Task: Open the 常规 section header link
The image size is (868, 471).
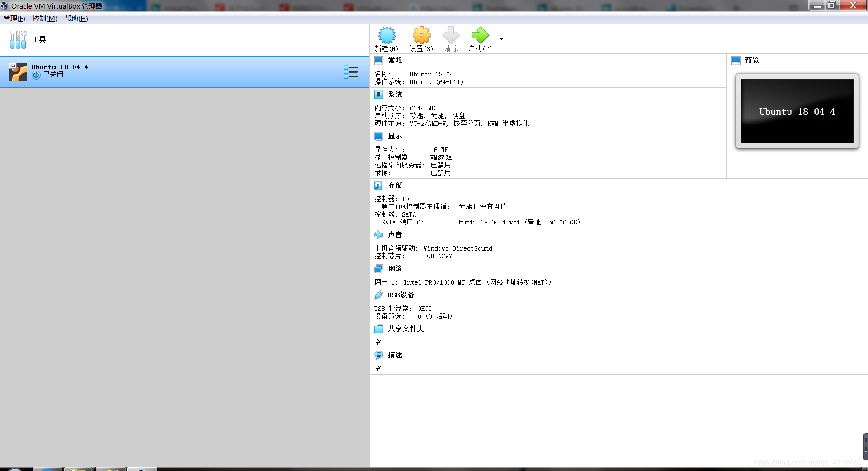Action: click(x=395, y=60)
